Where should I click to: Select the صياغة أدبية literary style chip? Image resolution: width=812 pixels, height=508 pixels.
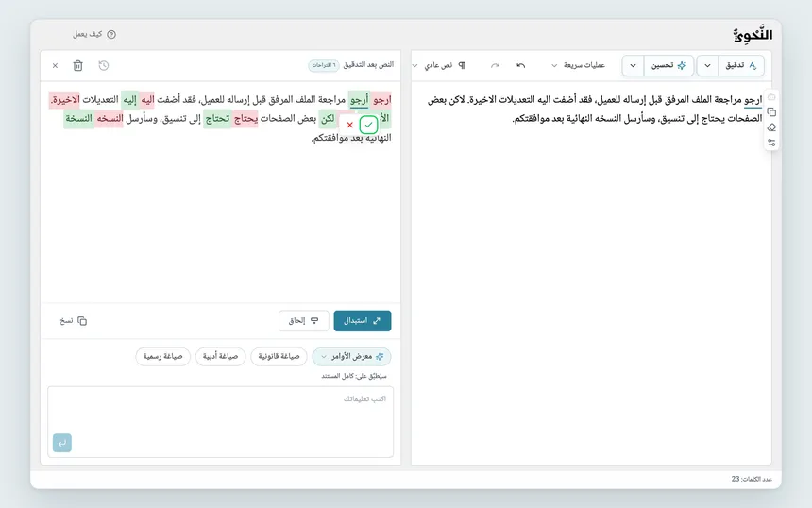point(220,356)
